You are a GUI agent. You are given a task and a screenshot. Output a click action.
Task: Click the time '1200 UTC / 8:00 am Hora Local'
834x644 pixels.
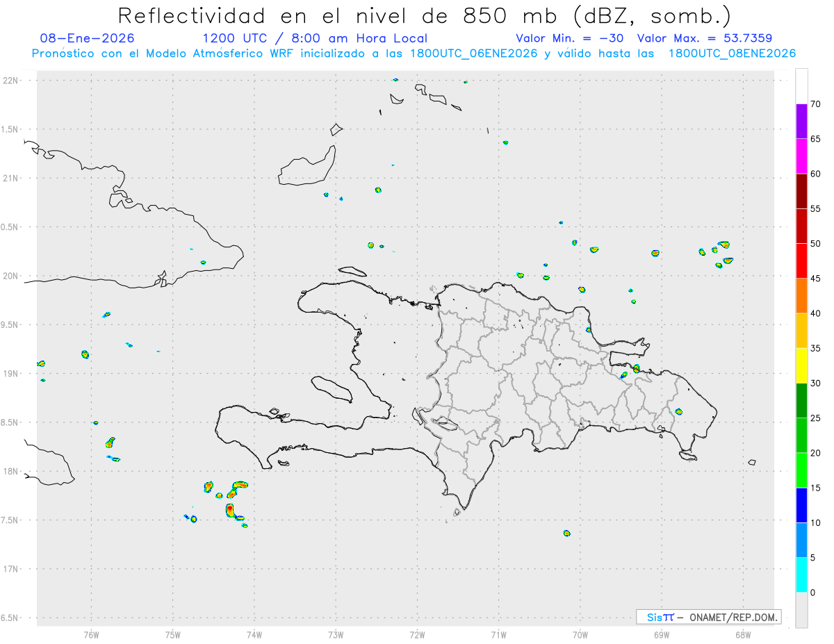click(x=315, y=38)
